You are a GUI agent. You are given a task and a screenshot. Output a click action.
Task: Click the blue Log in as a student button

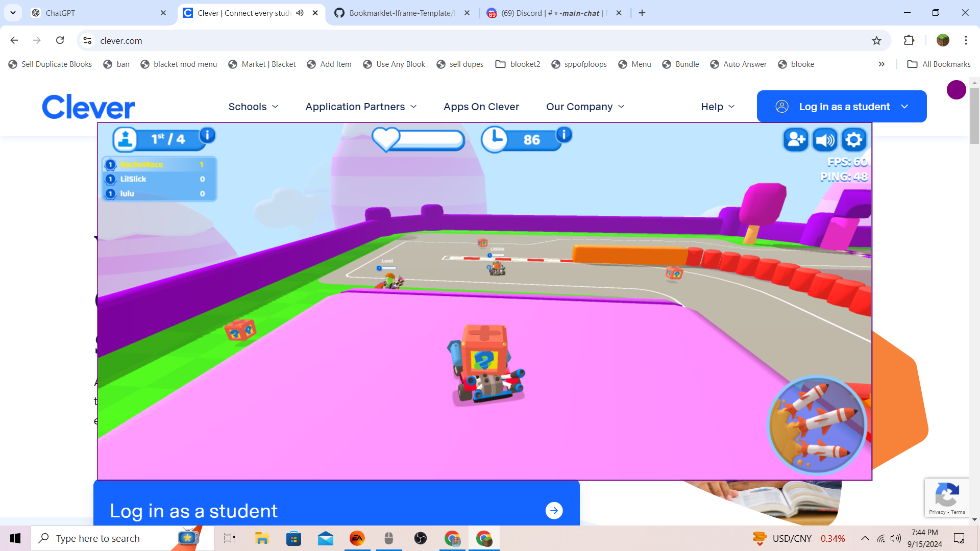841,107
